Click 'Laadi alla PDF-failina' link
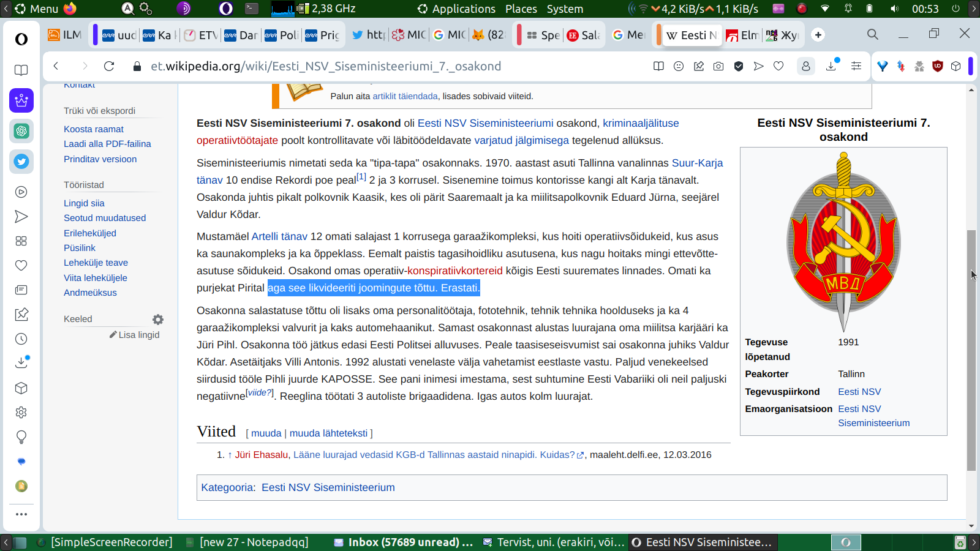The image size is (980, 551). point(107,144)
